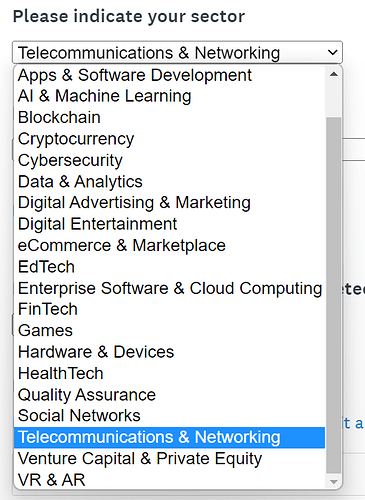
Task: Select Cybersecurity sector
Action: 169,160
